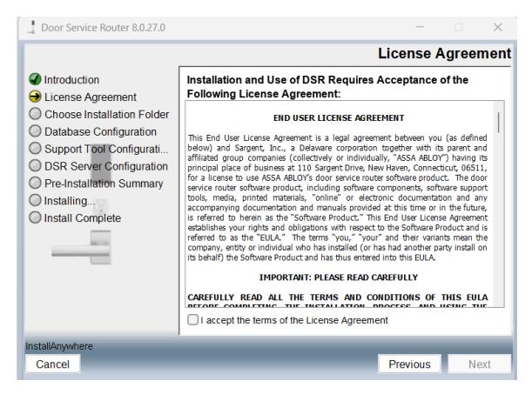Click the Door Service Router 8.0.27.0 title text
532x394 pixels.
coord(103,28)
